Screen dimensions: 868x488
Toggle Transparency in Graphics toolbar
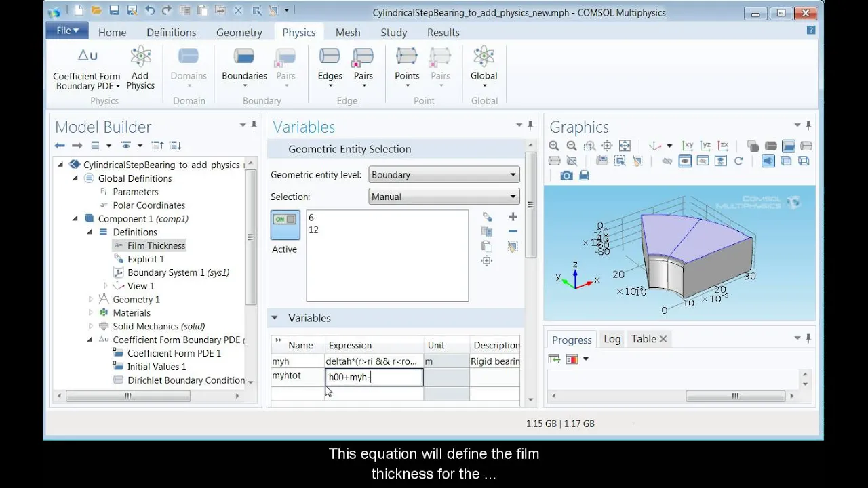pyautogui.click(x=786, y=161)
